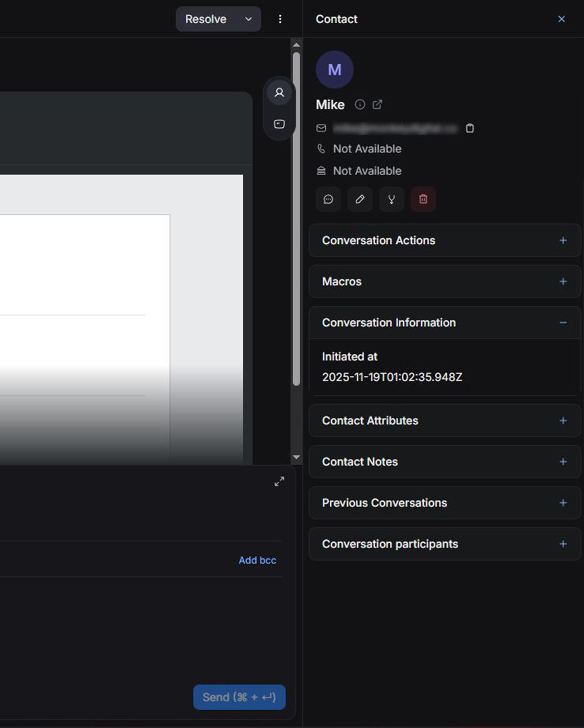Screen dimensions: 584x728
Task: Expand the Previous Conversations section
Action: click(x=563, y=503)
